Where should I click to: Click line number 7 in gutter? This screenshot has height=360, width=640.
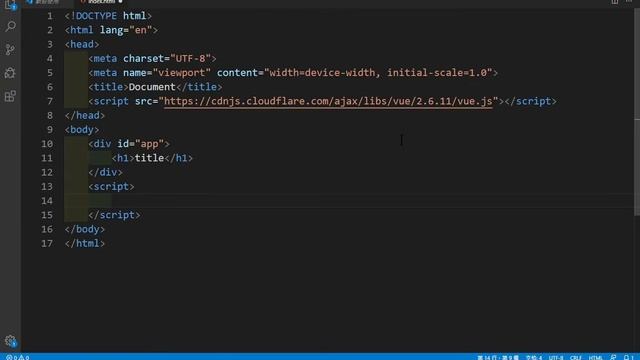[50, 101]
